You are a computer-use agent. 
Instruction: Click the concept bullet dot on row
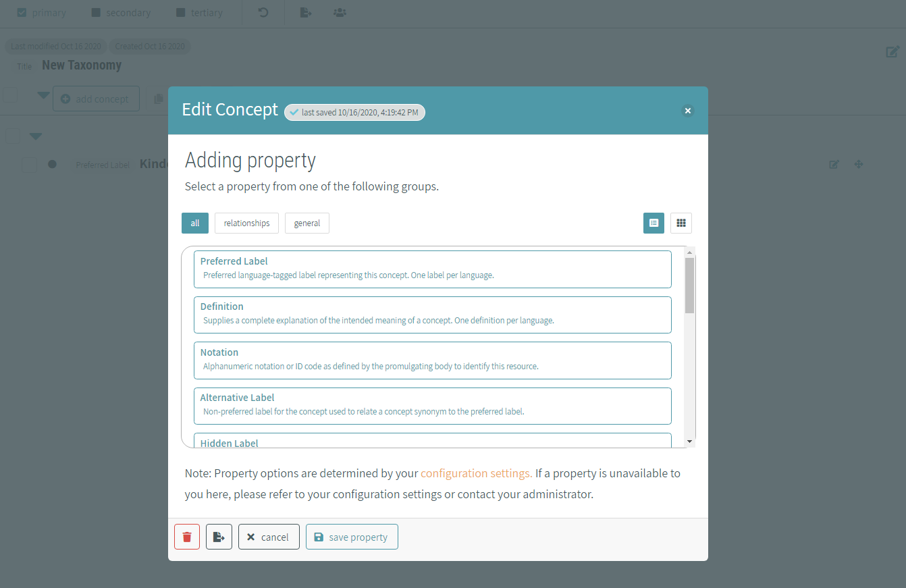click(x=52, y=164)
